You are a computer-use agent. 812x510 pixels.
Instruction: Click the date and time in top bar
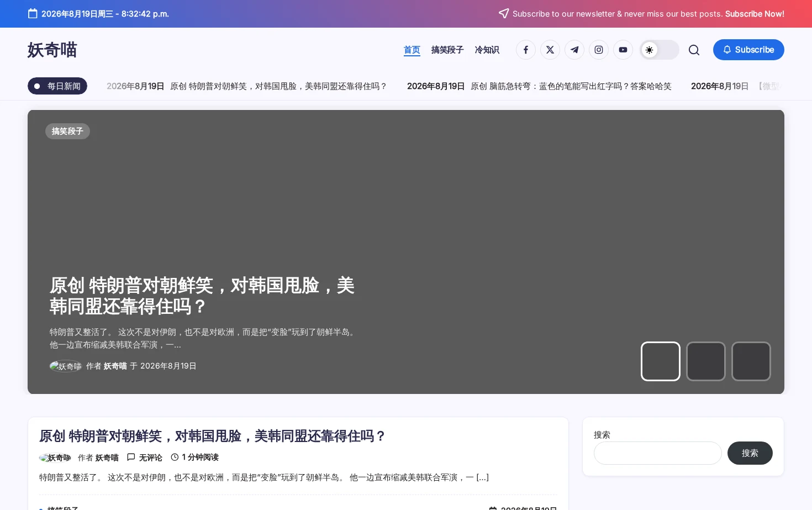tap(105, 14)
